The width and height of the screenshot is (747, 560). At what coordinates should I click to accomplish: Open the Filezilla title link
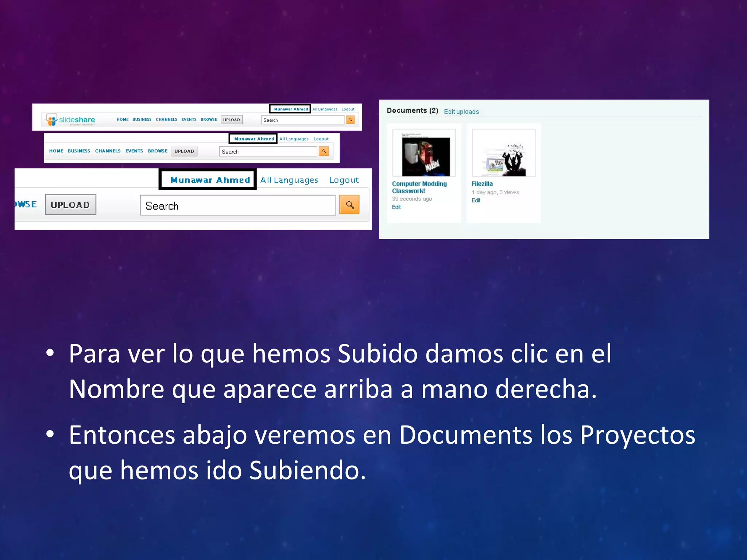pos(482,184)
